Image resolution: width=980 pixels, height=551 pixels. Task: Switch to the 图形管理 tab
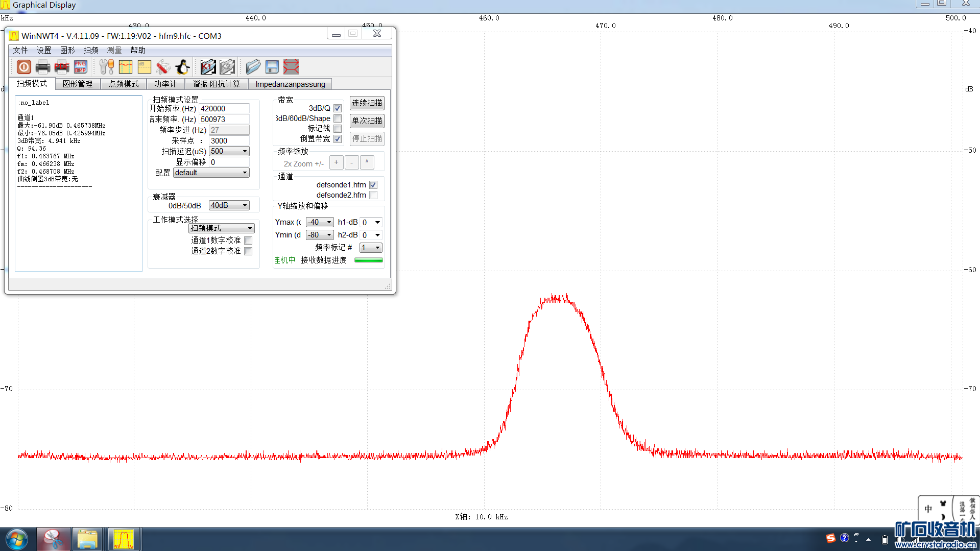pyautogui.click(x=78, y=84)
